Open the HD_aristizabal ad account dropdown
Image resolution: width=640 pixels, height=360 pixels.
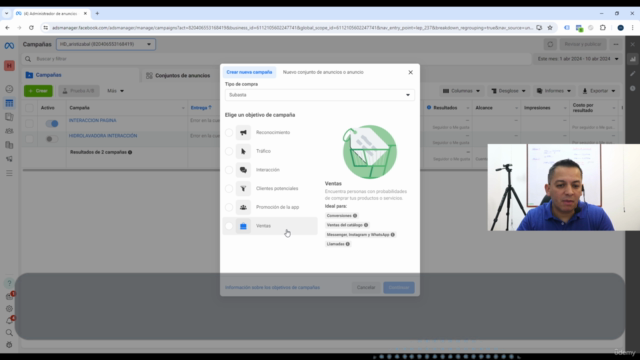[106, 44]
